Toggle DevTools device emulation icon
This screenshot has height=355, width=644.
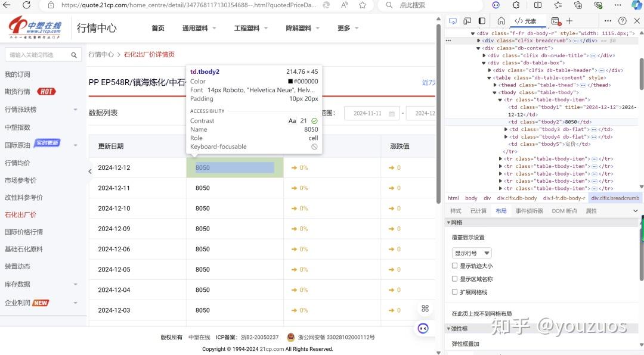[467, 21]
